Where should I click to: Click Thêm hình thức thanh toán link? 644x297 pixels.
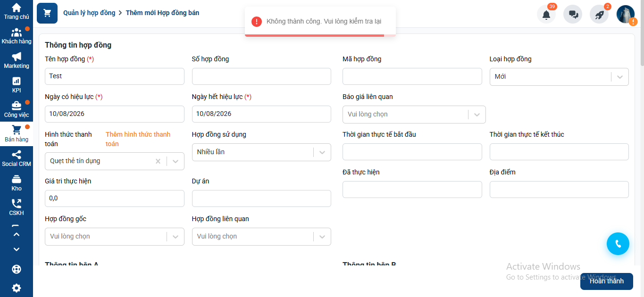click(x=138, y=139)
